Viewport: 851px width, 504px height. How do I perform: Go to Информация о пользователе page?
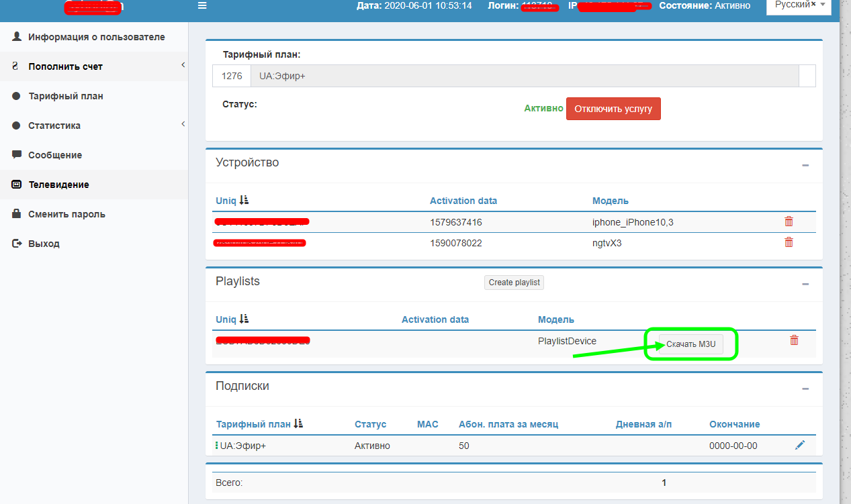click(96, 37)
